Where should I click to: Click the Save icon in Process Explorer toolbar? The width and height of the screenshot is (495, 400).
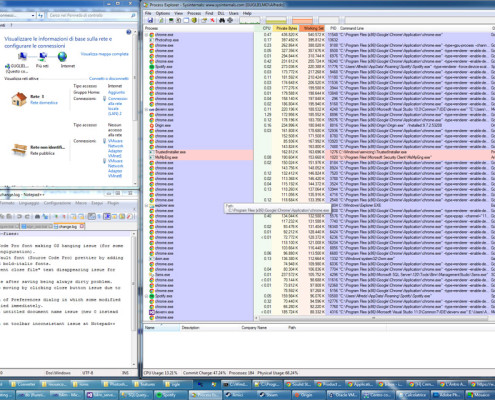tap(150, 21)
